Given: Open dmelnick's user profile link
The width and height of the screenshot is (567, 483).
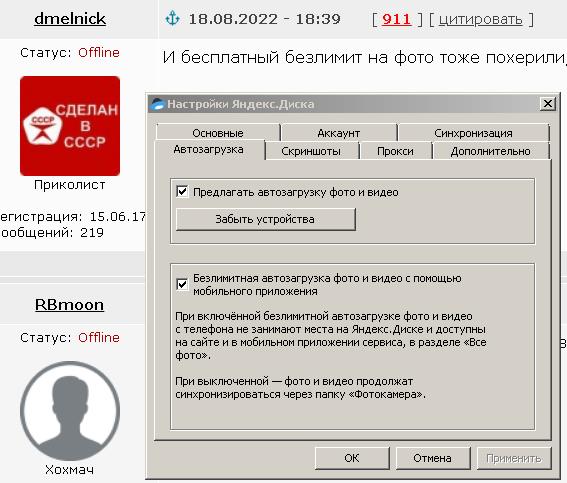Looking at the screenshot, I should click(x=70, y=19).
